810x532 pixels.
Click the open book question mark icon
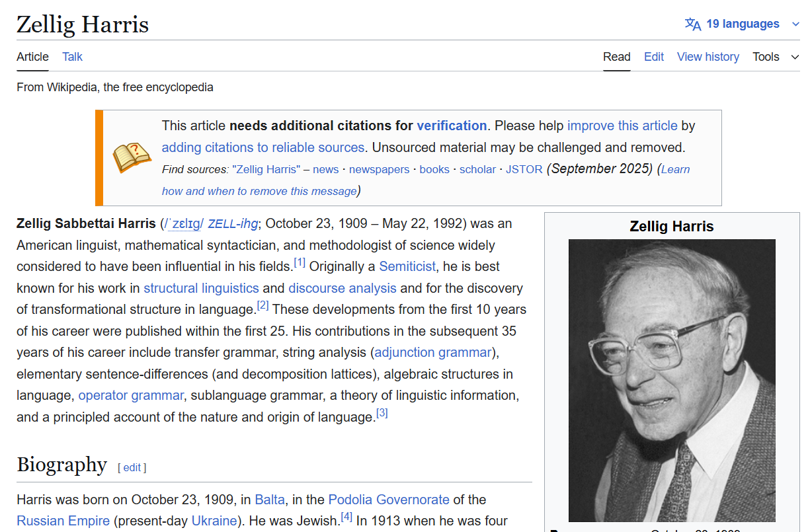(132, 158)
